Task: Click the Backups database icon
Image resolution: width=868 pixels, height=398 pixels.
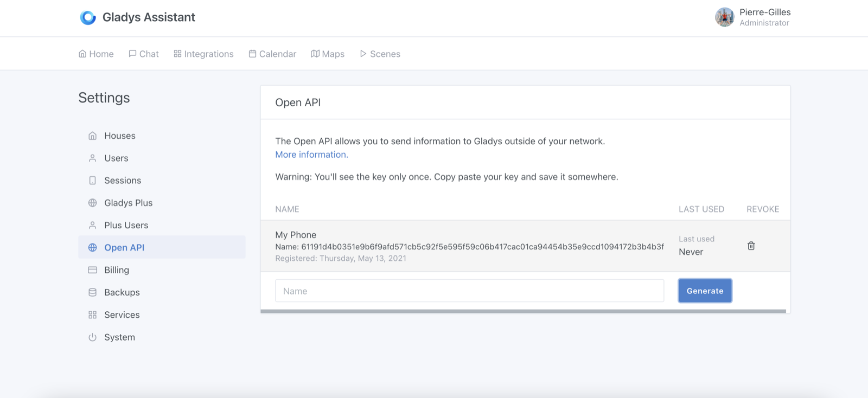Action: tap(93, 292)
